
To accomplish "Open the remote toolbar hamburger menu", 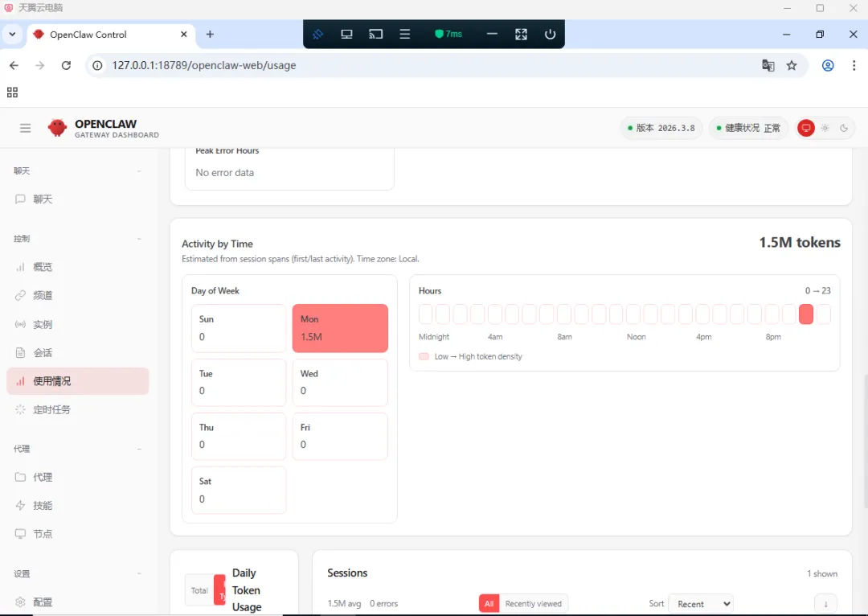I will click(404, 35).
